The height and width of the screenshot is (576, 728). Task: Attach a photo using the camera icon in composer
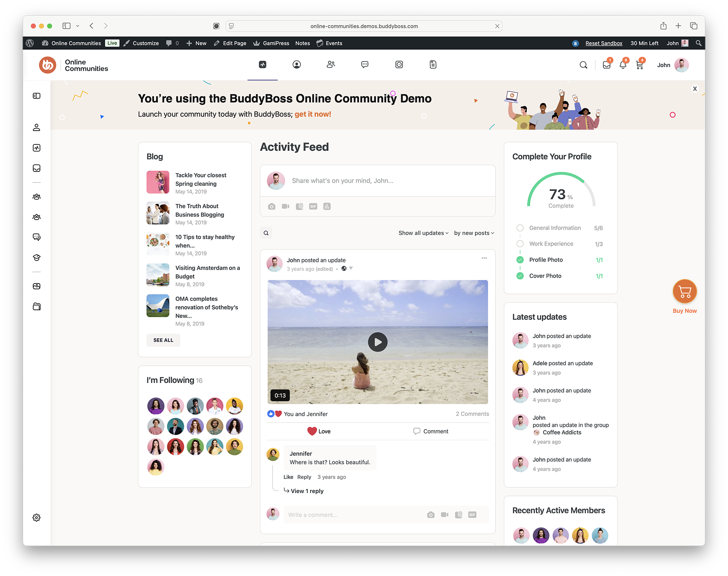271,206
